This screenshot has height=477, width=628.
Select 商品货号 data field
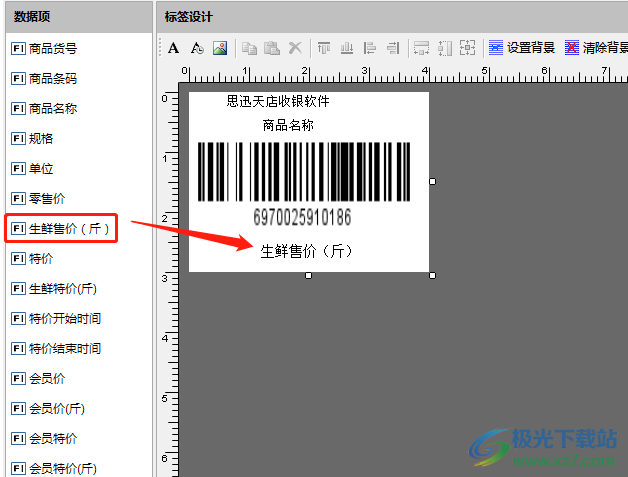point(44,48)
